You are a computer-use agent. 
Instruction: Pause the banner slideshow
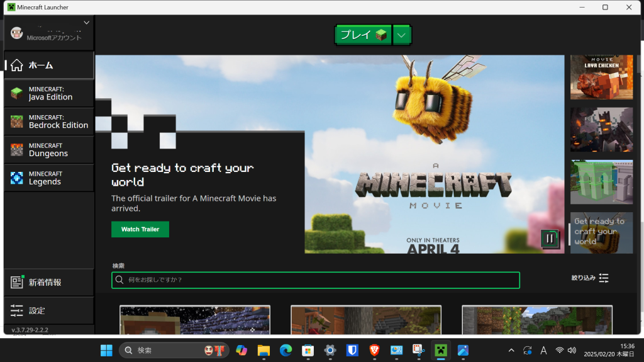[x=550, y=238]
